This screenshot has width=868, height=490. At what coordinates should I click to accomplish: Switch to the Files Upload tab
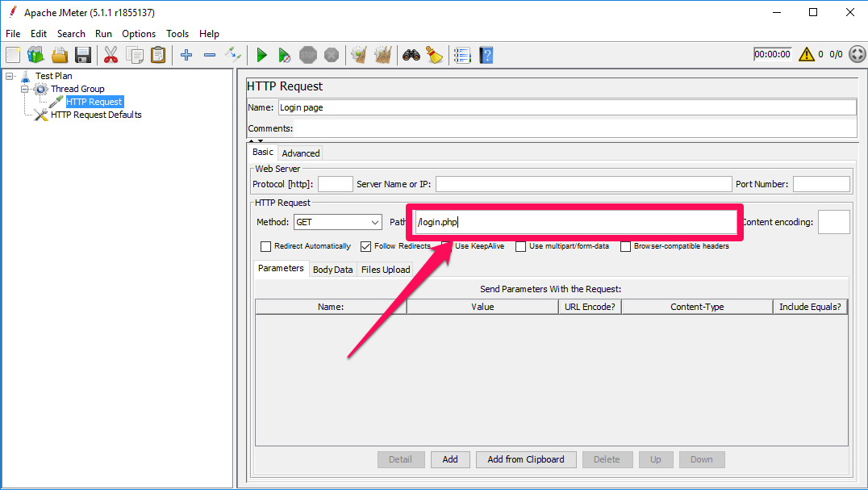(x=386, y=270)
